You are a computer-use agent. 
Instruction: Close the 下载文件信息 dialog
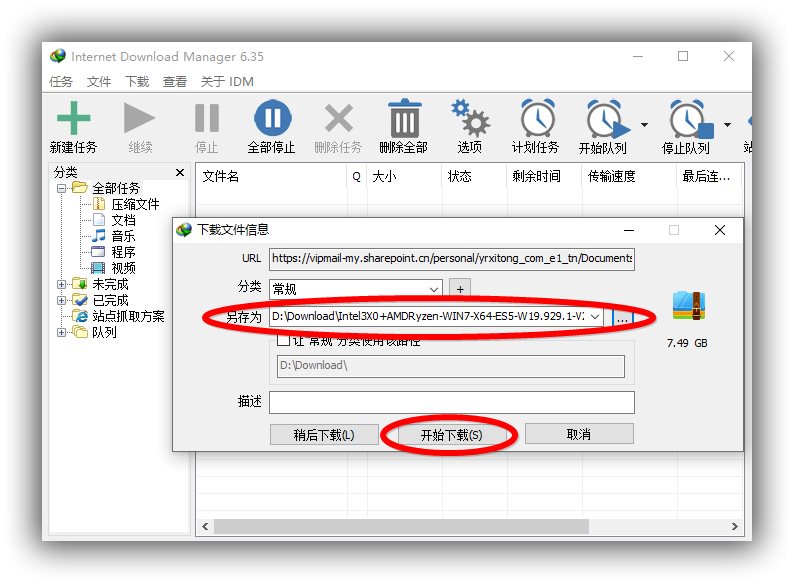[720, 230]
